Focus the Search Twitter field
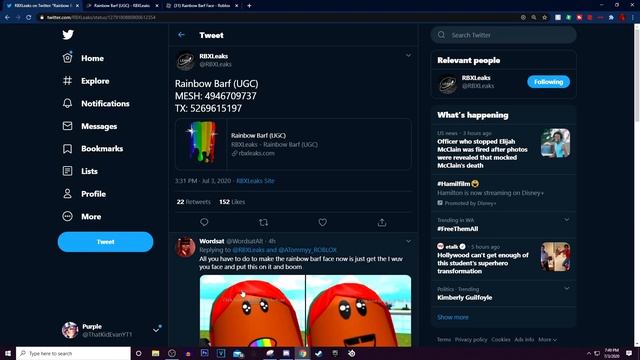This screenshot has width=640, height=360. point(504,35)
